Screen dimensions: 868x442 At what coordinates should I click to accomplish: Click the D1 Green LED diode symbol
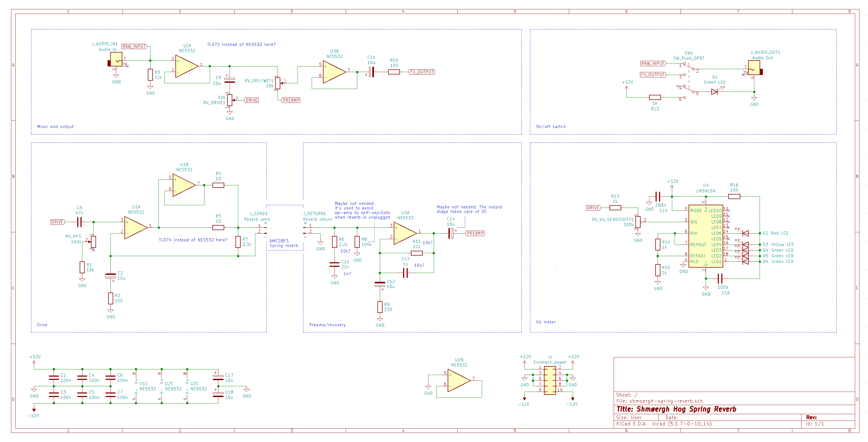coord(714,92)
